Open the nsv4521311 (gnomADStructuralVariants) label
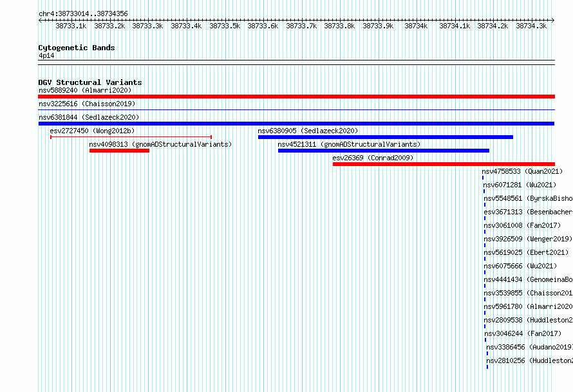The height and width of the screenshot is (392, 573). [349, 144]
